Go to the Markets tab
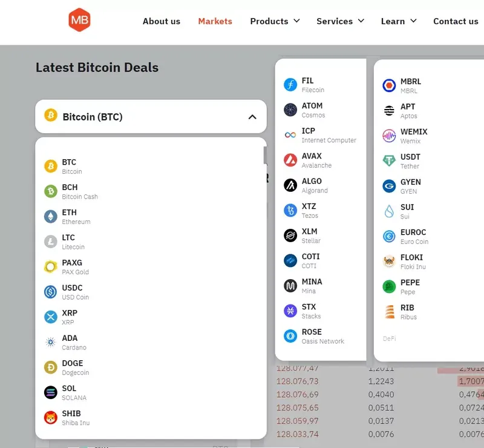The height and width of the screenshot is (448, 484). point(215,21)
